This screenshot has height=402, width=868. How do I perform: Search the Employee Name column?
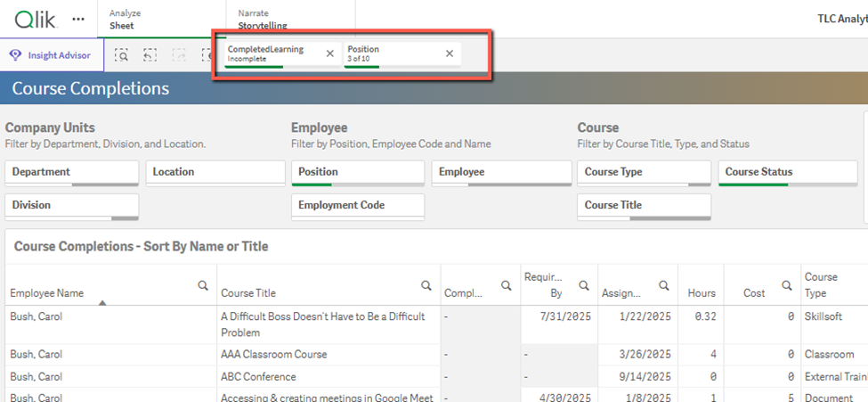(203, 285)
